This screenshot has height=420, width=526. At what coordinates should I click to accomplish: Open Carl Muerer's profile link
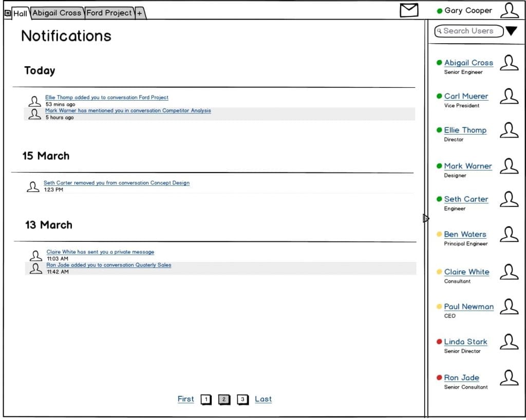coord(466,96)
